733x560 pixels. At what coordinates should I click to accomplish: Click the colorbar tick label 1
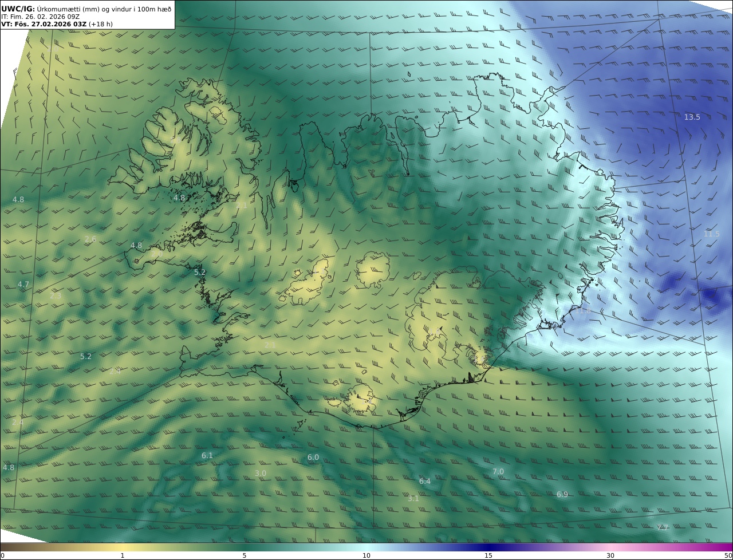click(123, 555)
